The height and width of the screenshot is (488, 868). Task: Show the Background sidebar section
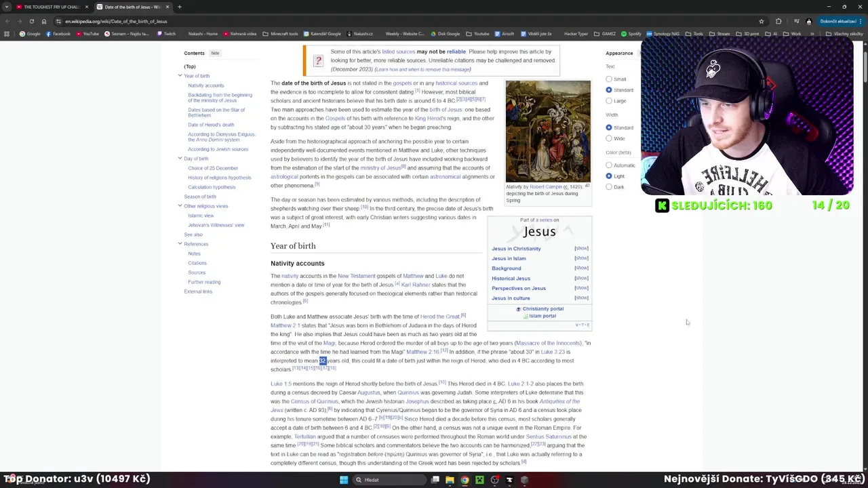pos(581,268)
